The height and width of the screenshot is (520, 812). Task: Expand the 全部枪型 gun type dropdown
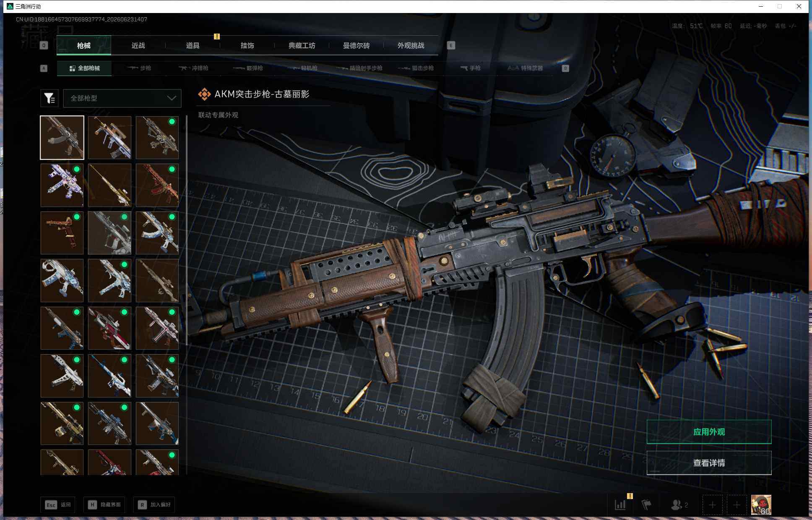[x=122, y=98]
